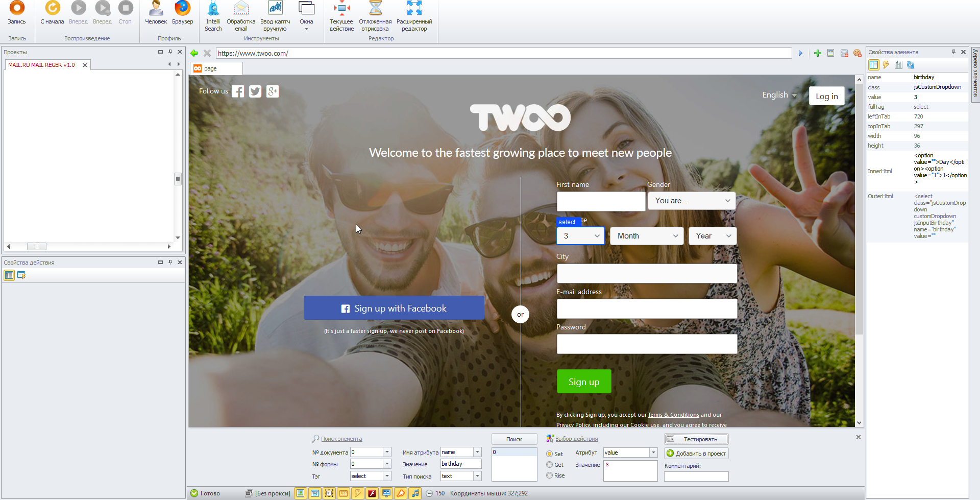Open the Обработка email tool
980x500 pixels.
pos(241,16)
